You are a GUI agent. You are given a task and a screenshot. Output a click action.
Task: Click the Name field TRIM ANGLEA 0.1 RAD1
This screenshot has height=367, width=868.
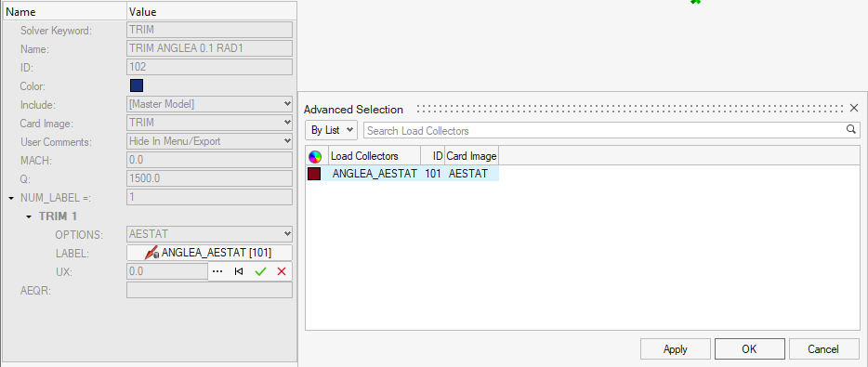[x=209, y=48]
